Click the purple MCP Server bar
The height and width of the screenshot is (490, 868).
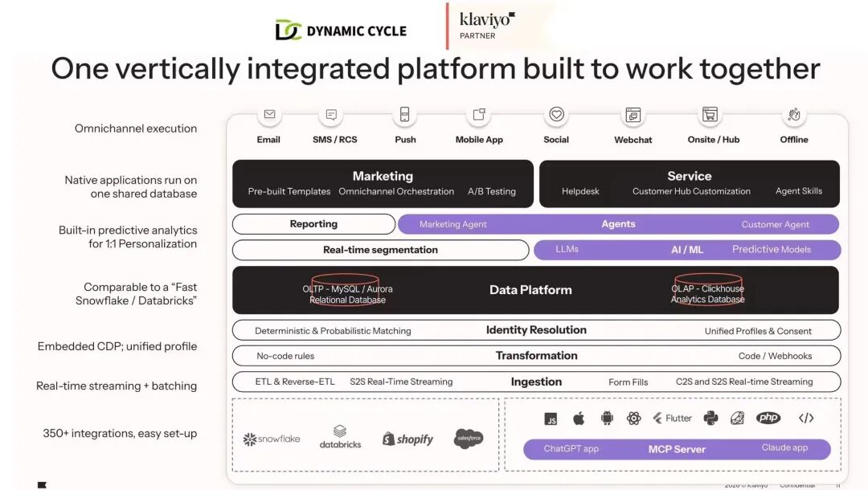pyautogui.click(x=677, y=449)
